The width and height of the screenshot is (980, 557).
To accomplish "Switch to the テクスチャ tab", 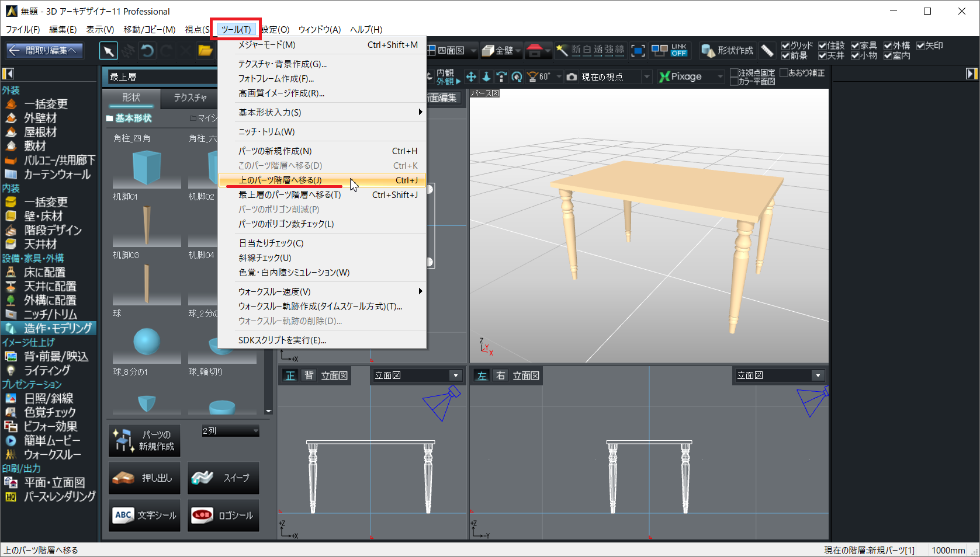I will 190,98.
